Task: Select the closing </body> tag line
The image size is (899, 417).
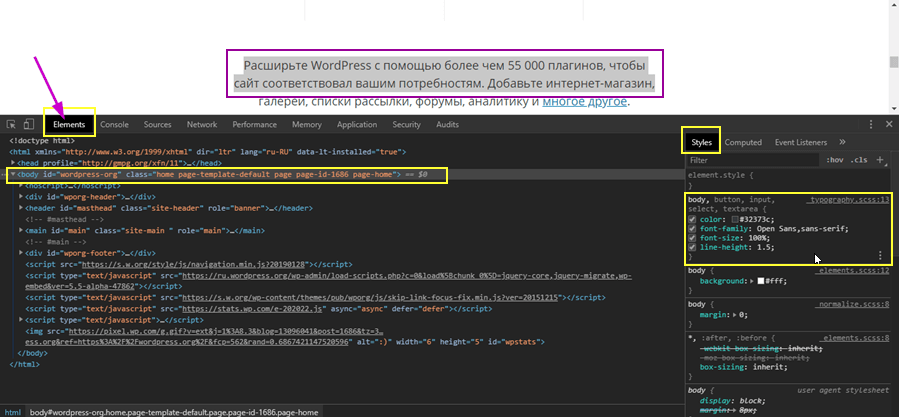Action: pos(32,353)
